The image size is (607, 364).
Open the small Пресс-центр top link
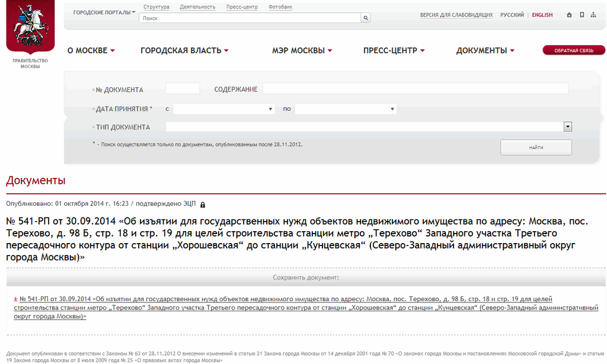pos(242,7)
